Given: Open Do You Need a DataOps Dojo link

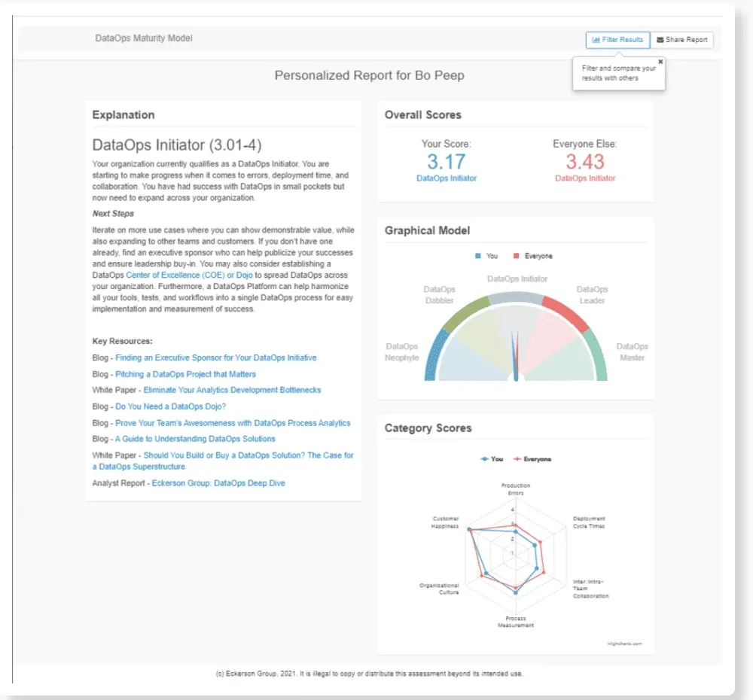Looking at the screenshot, I should coord(170,406).
